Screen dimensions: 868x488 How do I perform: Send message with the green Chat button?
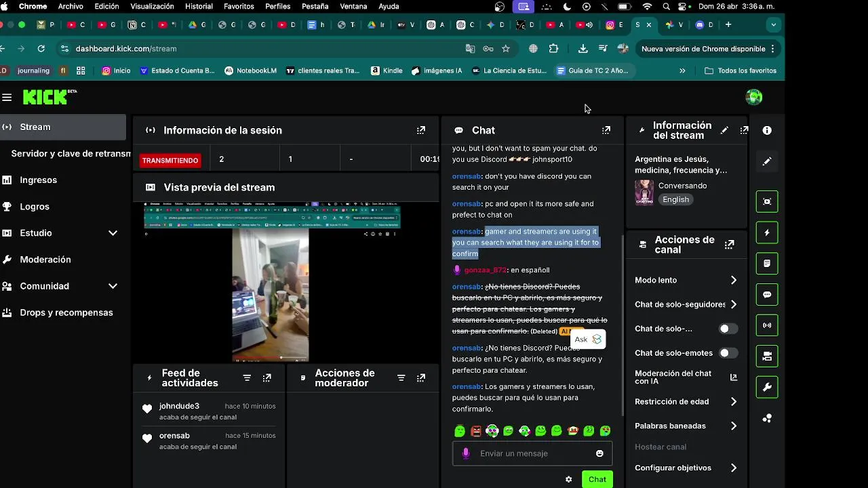coord(597,479)
